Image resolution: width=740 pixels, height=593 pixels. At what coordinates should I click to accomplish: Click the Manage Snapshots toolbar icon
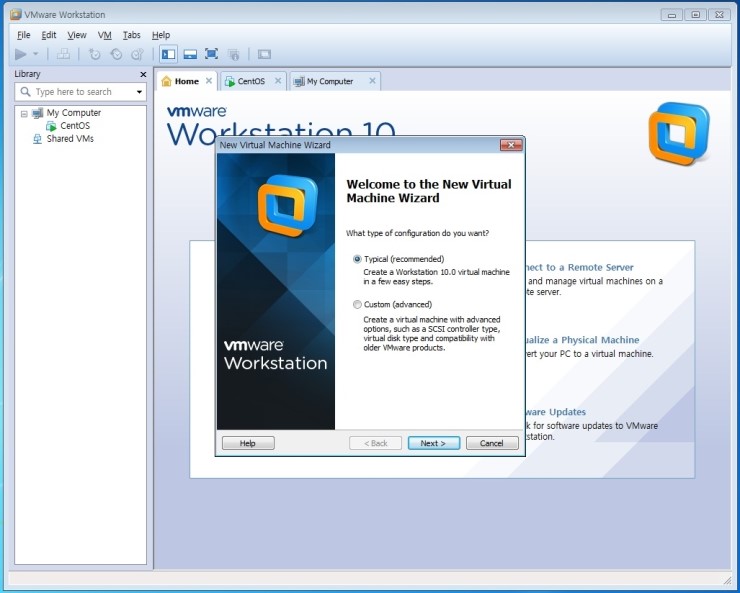pos(137,54)
